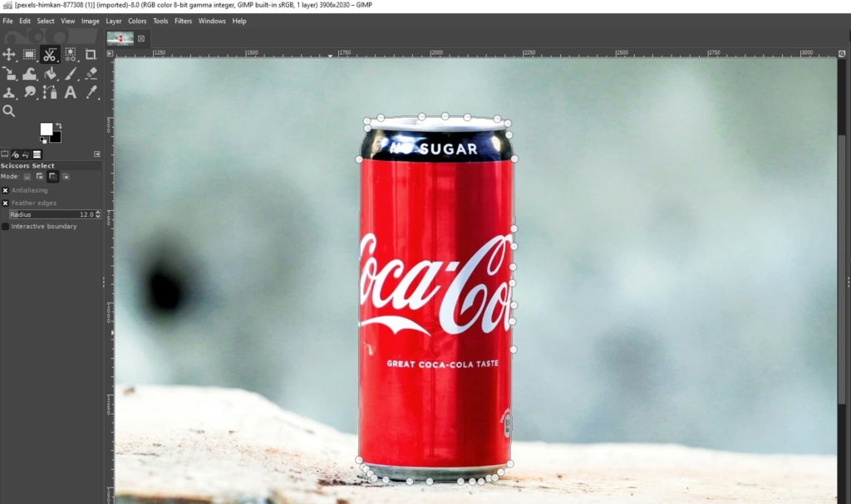
Task: Select the Move tool
Action: (x=9, y=55)
